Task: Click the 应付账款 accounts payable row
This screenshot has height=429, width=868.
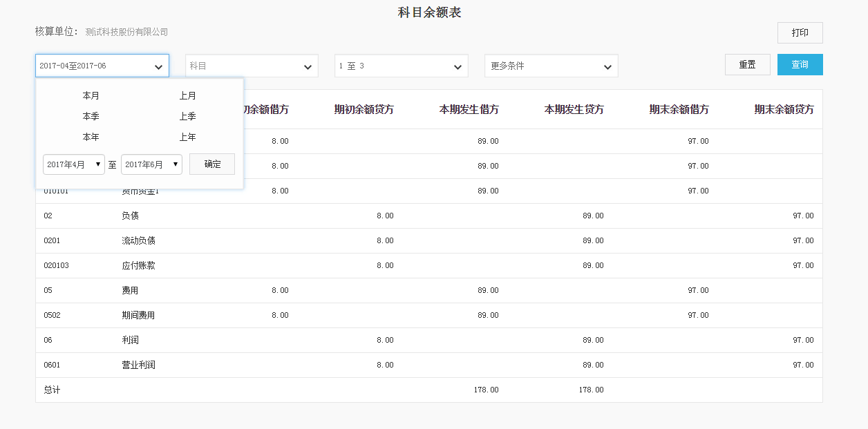Action: 138,266
